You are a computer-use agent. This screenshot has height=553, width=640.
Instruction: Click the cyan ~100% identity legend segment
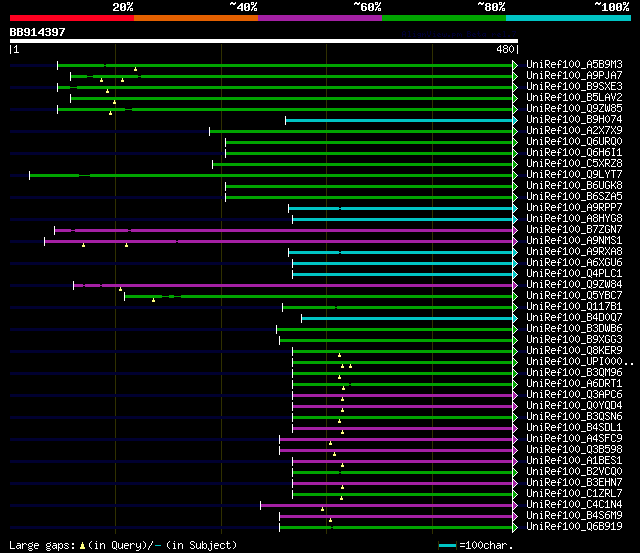(x=569, y=18)
